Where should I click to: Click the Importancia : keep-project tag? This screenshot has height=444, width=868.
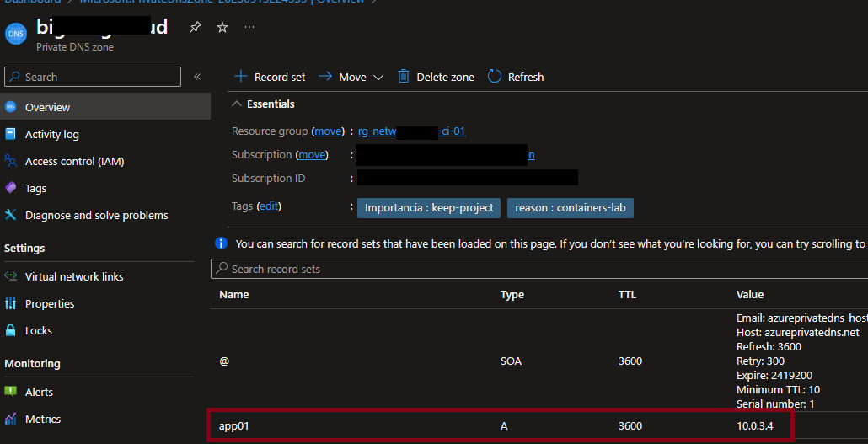click(429, 208)
